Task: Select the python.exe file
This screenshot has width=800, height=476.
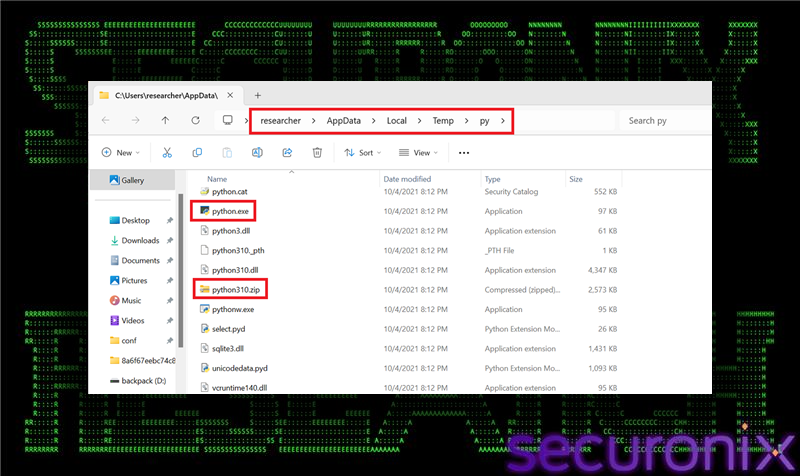Action: (x=229, y=211)
